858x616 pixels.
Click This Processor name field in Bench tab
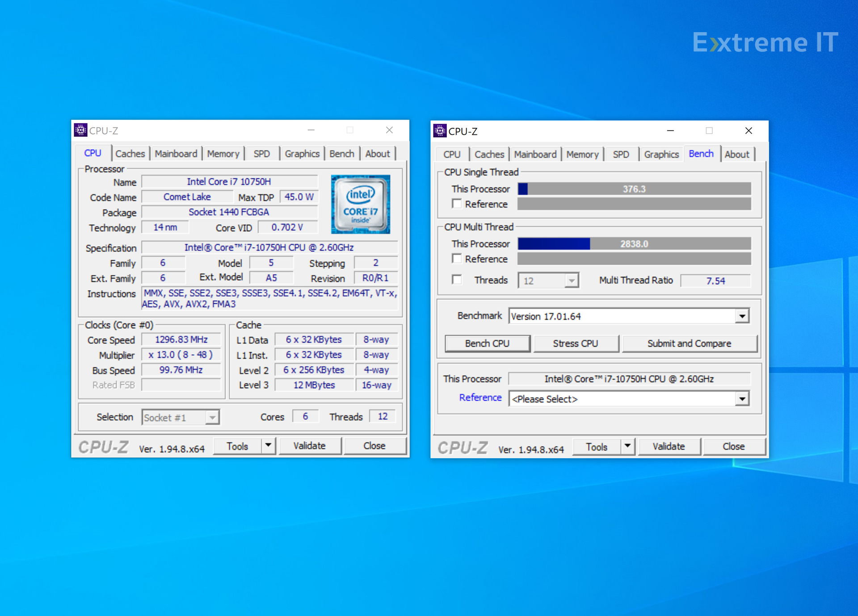pyautogui.click(x=629, y=379)
